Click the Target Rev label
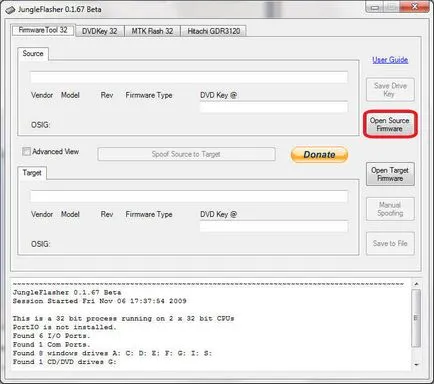The width and height of the screenshot is (434, 384). (x=107, y=214)
